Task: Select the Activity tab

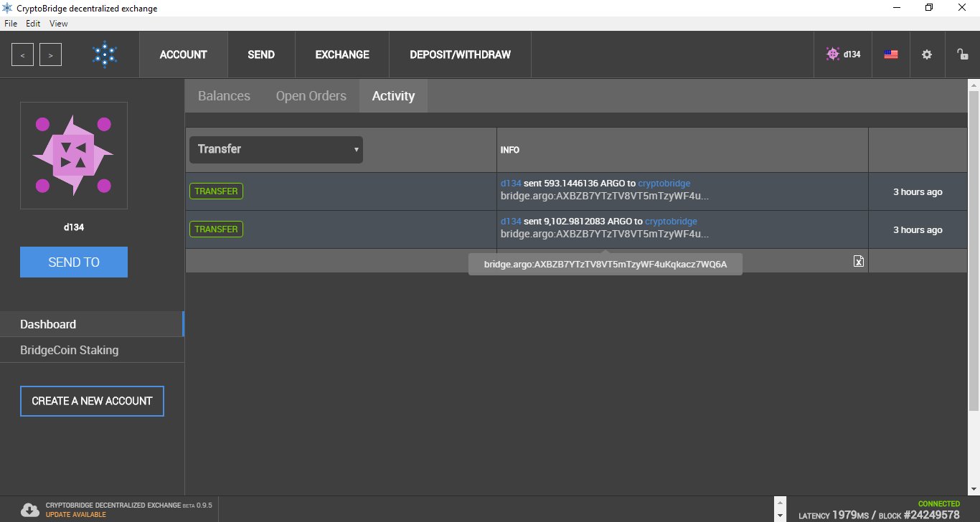Action: [393, 96]
